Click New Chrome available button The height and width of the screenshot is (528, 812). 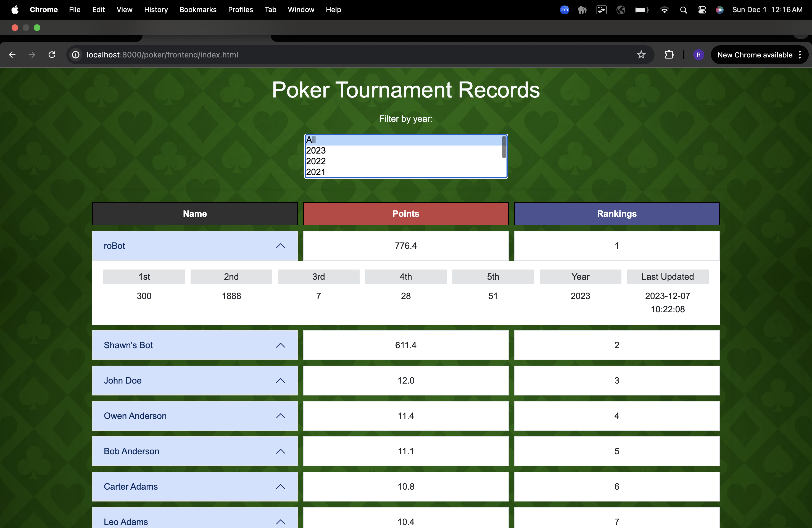[x=755, y=55]
